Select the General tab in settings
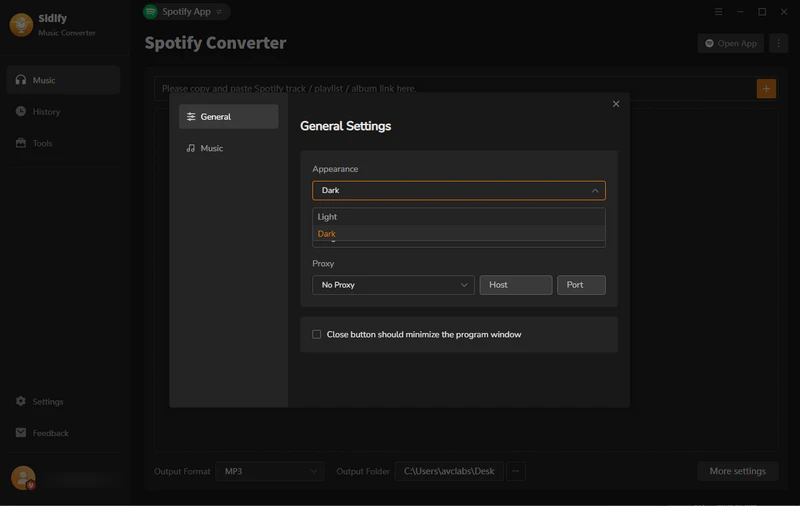This screenshot has width=800, height=506. click(229, 117)
